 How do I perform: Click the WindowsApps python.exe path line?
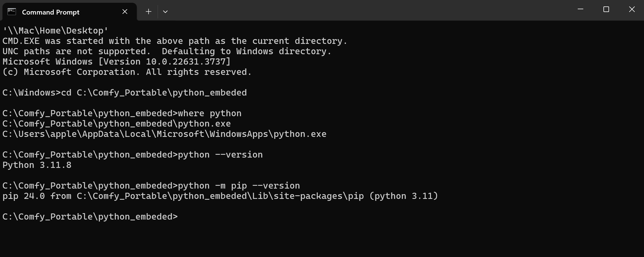[x=164, y=134]
